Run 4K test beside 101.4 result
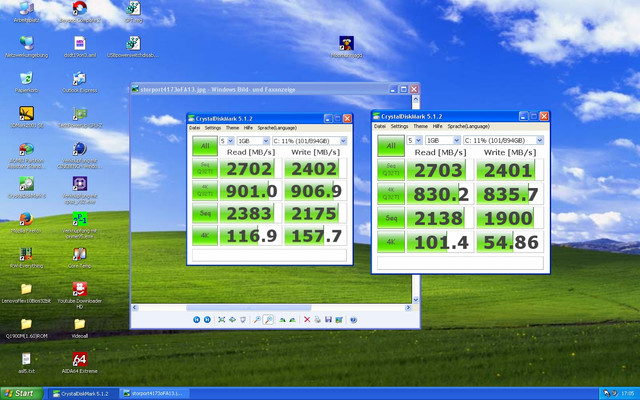This screenshot has height=400, width=640. tap(391, 242)
